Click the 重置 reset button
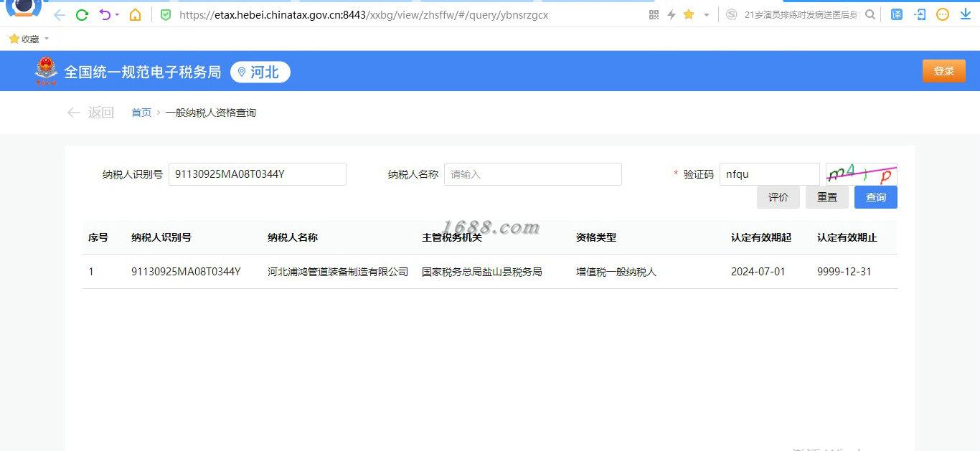Screen dimensions: 980x451 click(x=827, y=197)
